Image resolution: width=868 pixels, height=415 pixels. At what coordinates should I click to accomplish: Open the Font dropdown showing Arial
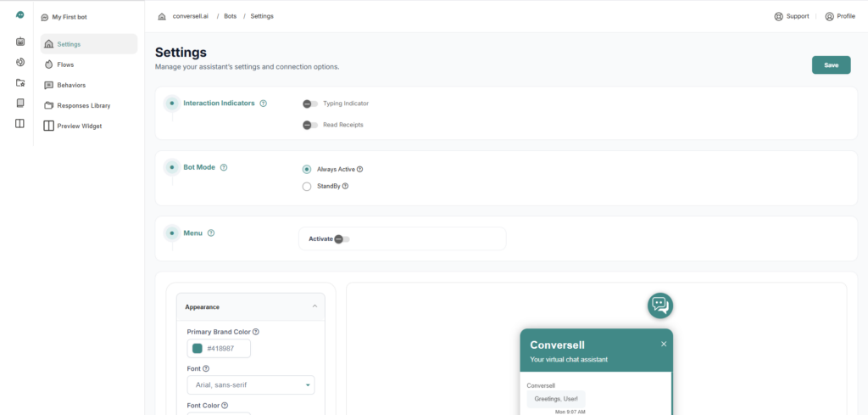coord(250,384)
